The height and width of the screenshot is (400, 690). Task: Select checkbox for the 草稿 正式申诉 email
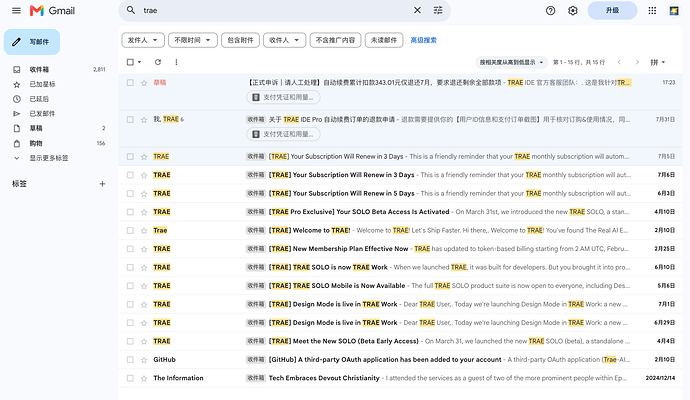point(130,83)
